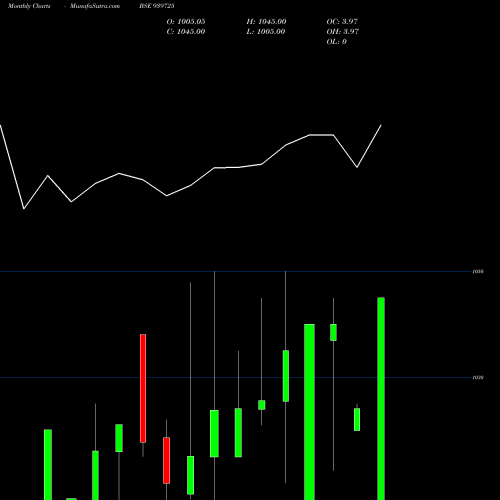The height and width of the screenshot is (500, 500).
Task: Click the last point of the white line
Action: click(x=381, y=125)
